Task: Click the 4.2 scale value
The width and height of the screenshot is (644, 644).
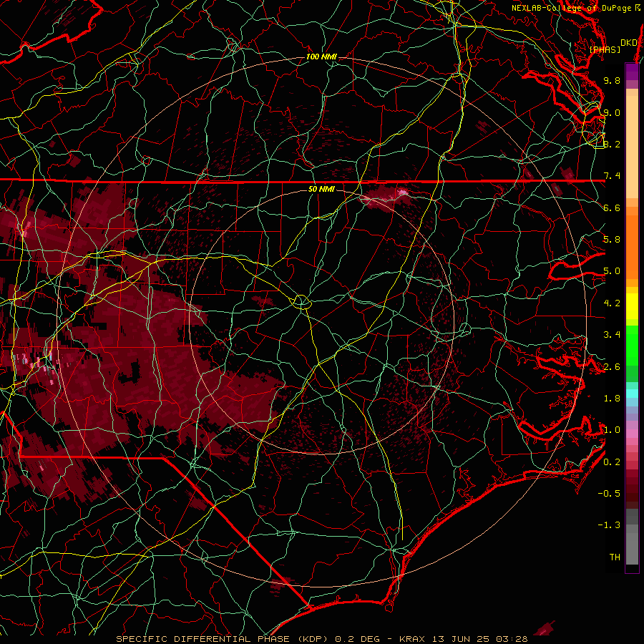Action: [612, 303]
